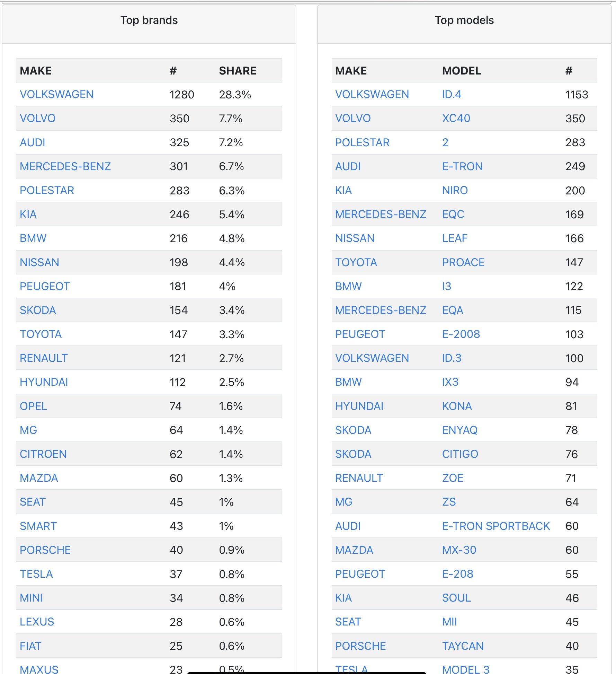This screenshot has height=674, width=616.
Task: Click the Top models panel heading
Action: pyautogui.click(x=464, y=20)
